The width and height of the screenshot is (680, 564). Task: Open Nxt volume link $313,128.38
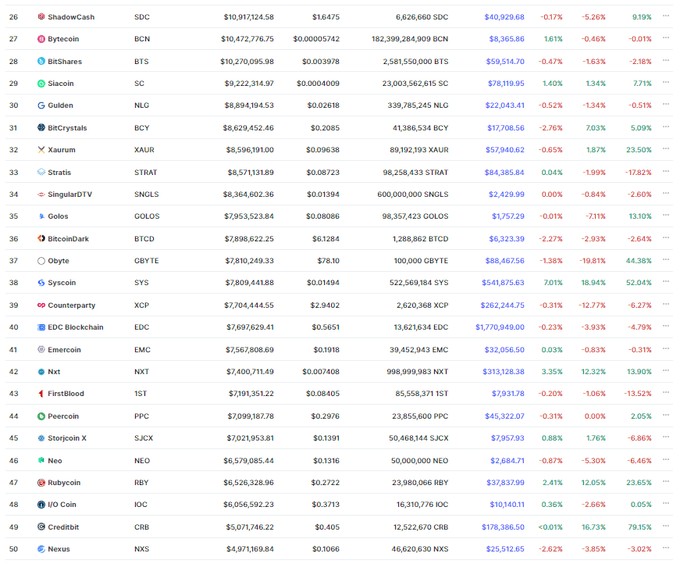pos(503,372)
